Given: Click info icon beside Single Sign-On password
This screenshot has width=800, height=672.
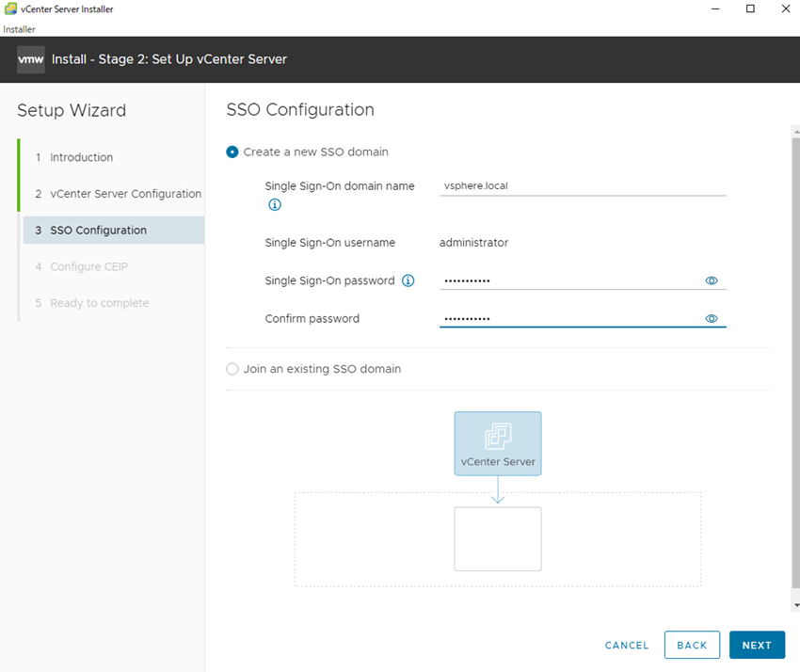Looking at the screenshot, I should 408,280.
